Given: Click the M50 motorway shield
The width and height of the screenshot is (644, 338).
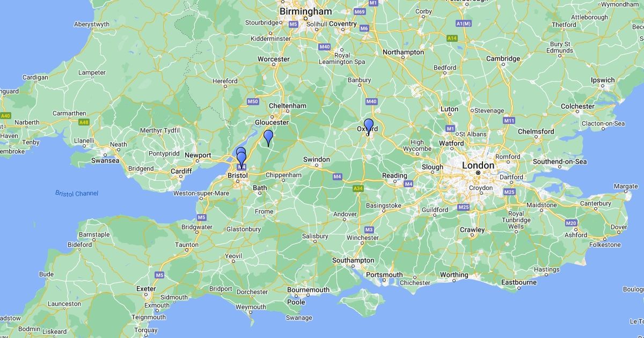Looking at the screenshot, I should 253,101.
